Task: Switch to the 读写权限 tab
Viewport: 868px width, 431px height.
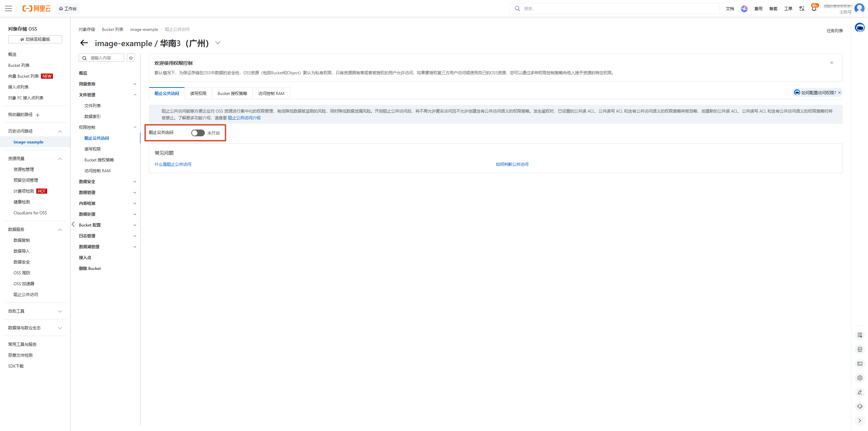Action: coord(198,93)
